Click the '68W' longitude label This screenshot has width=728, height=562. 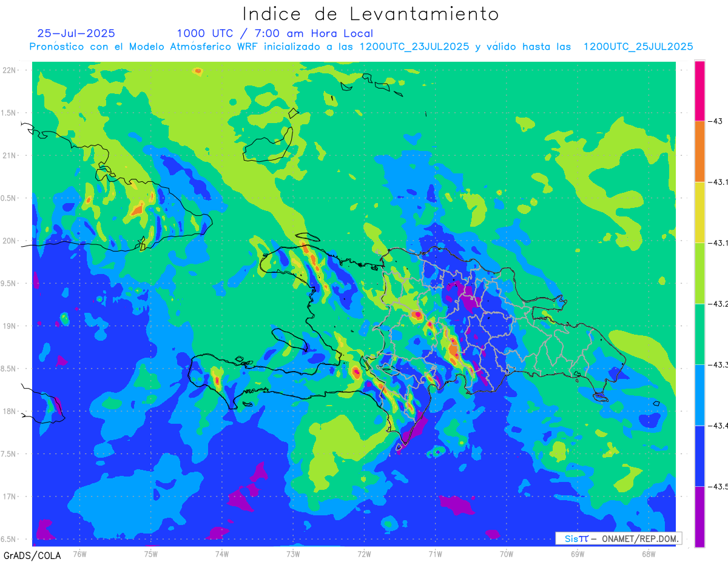[x=649, y=554]
